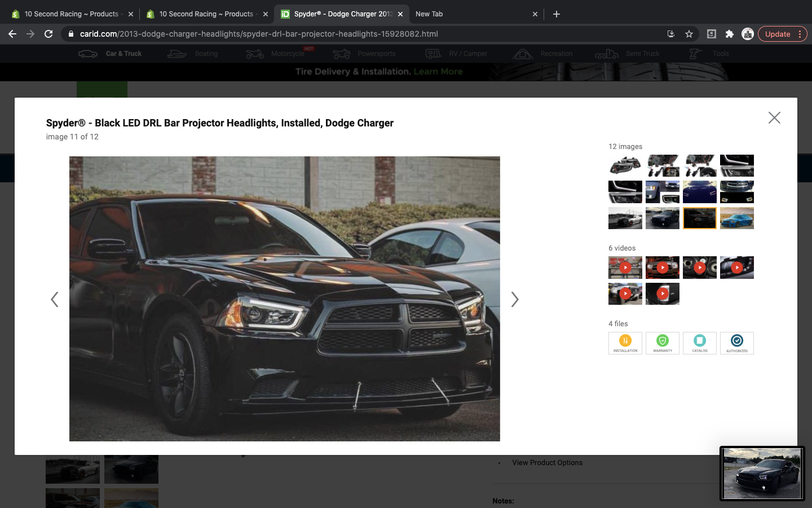Reload the page
812x508 pixels.
pos(48,34)
